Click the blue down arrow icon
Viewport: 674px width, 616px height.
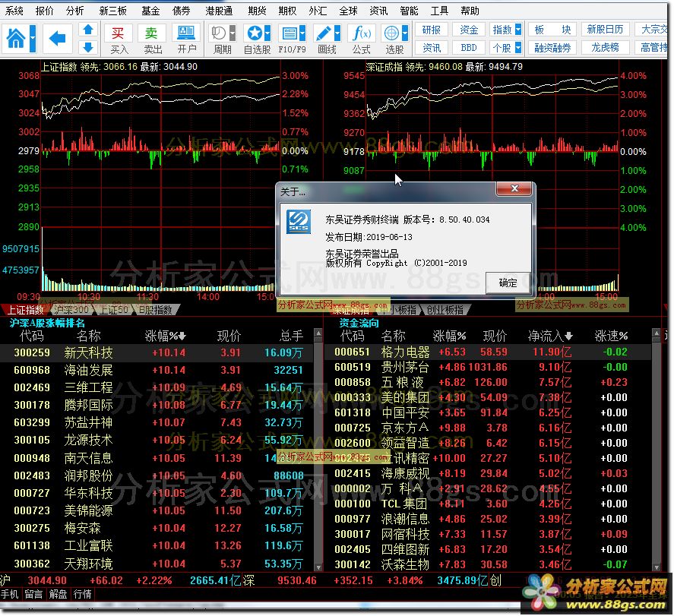(x=88, y=46)
